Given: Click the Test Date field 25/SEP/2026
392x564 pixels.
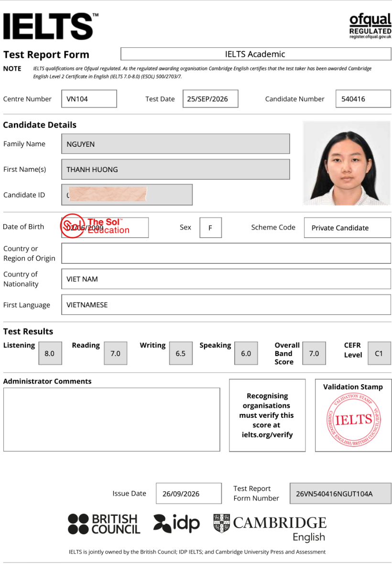Looking at the screenshot, I should [210, 99].
